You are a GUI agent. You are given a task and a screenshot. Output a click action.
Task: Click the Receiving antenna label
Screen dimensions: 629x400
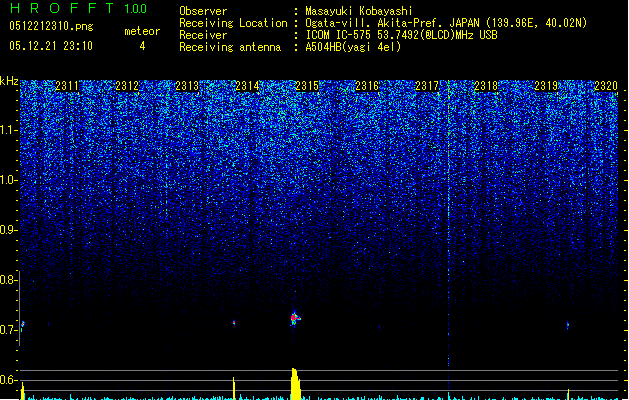[230, 47]
